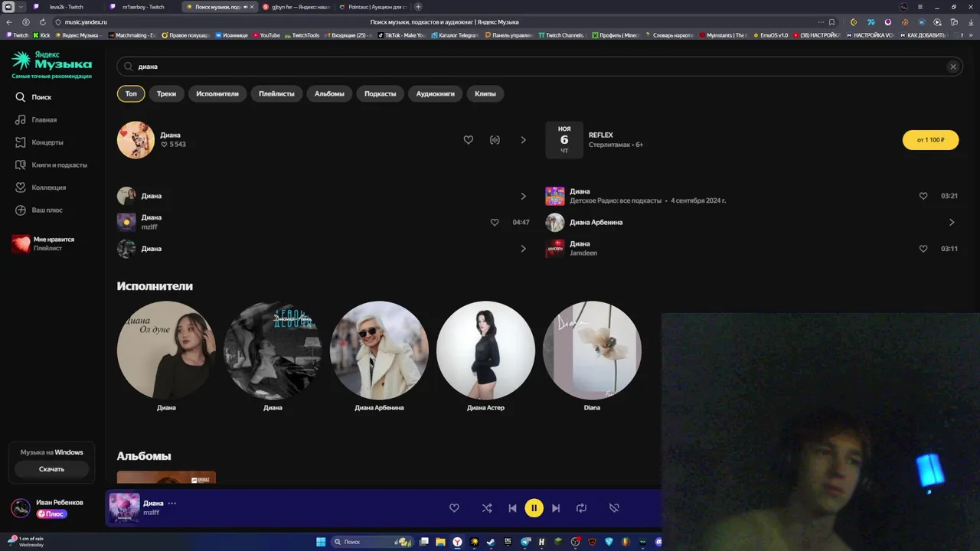Switch to the Исполнители tab
This screenshot has height=551, width=980.
click(217, 93)
